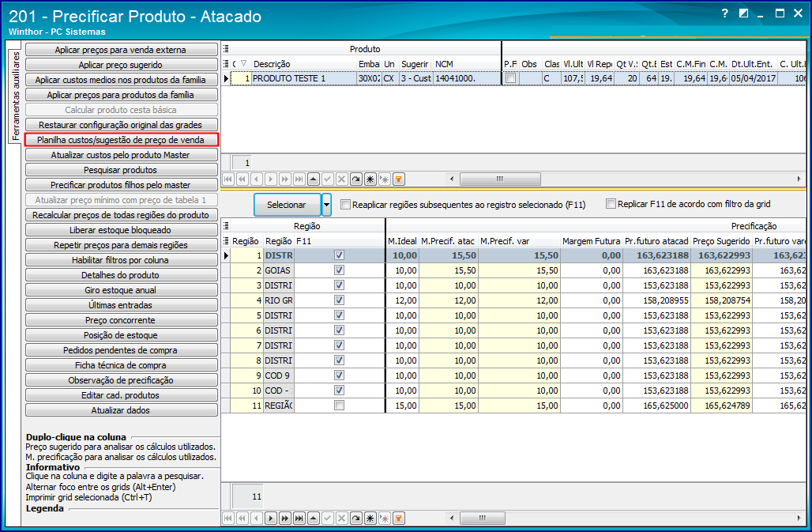Uncheck F11 checkbox for RIO GR row
The width and height of the screenshot is (812, 532).
click(339, 300)
